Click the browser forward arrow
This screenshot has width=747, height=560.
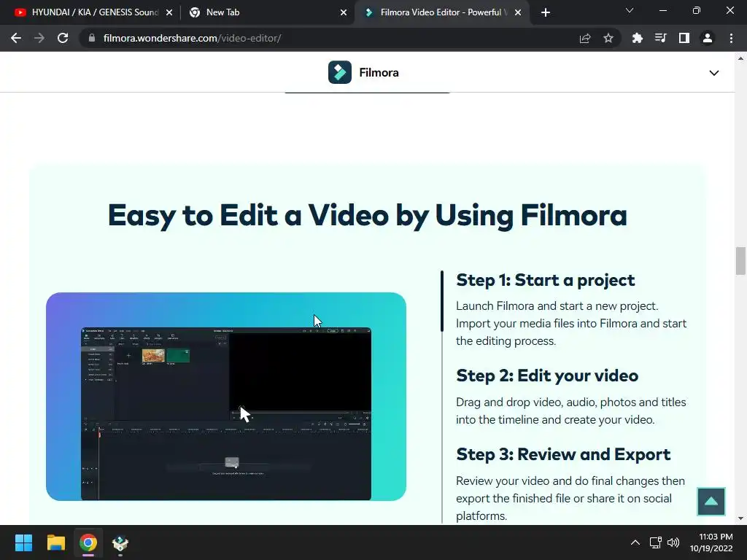pyautogui.click(x=39, y=38)
